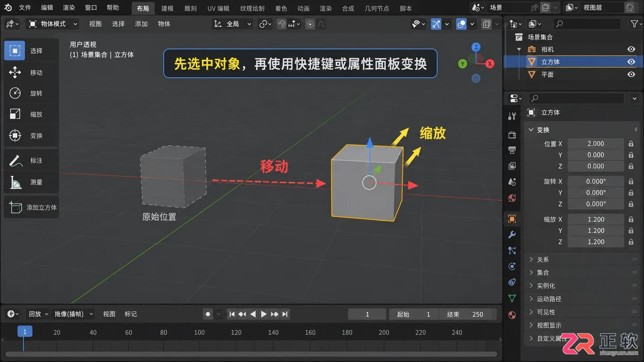
Task: Click the Blender logo menu icon
Action: pos(8,8)
